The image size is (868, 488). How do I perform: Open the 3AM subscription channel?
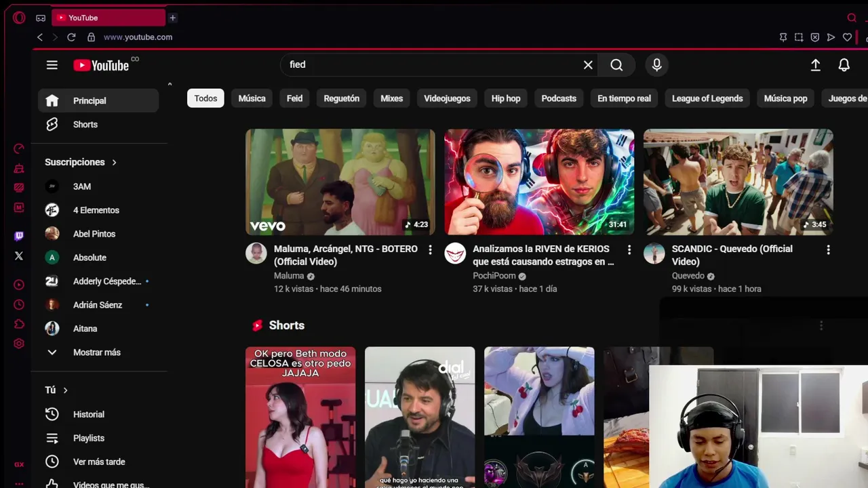[98, 186]
